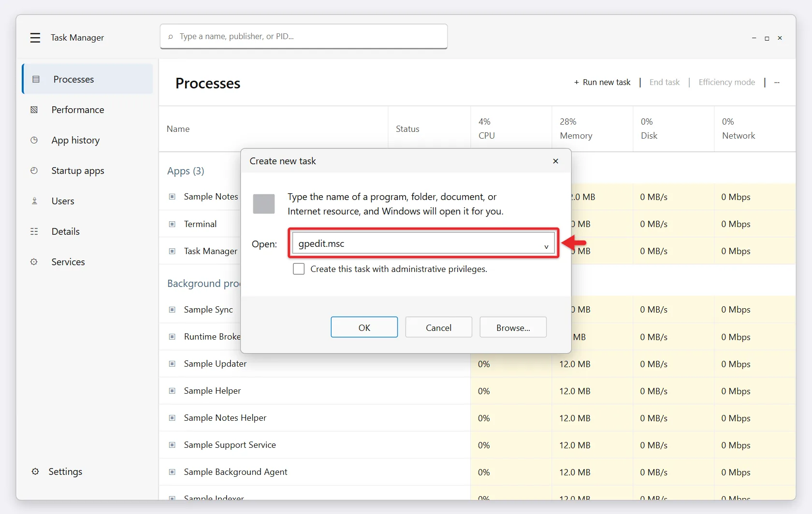812x514 pixels.
Task: Expand the Open combo box dropdown
Action: (546, 246)
